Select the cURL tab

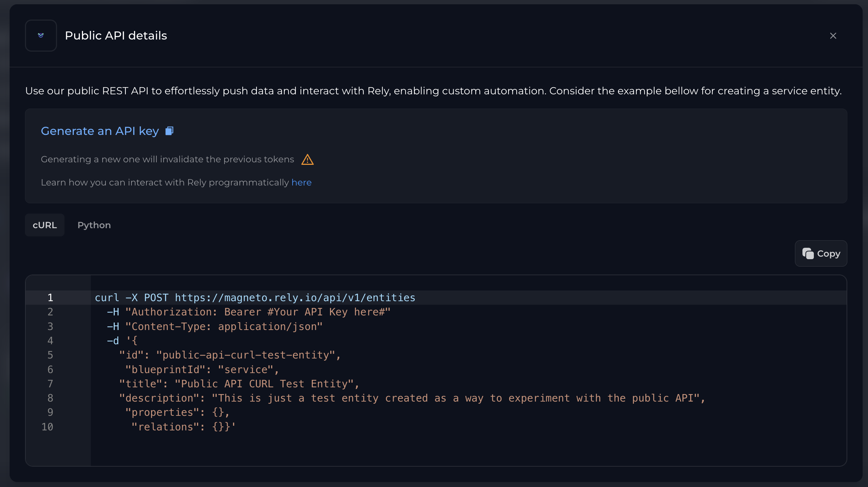pos(45,225)
